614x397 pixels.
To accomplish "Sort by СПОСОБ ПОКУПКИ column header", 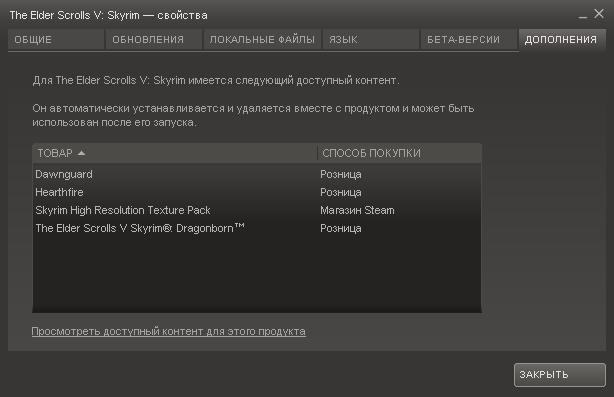I will coord(399,153).
